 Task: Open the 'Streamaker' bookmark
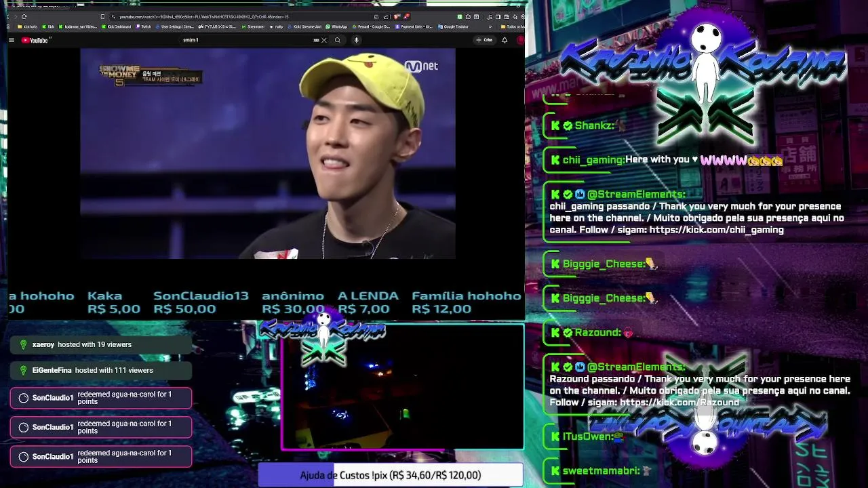254,26
